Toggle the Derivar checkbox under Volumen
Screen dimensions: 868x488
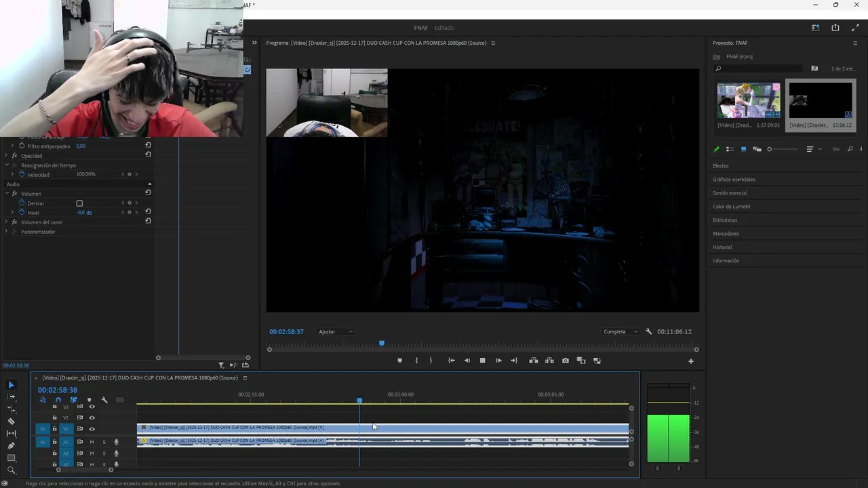[79, 203]
